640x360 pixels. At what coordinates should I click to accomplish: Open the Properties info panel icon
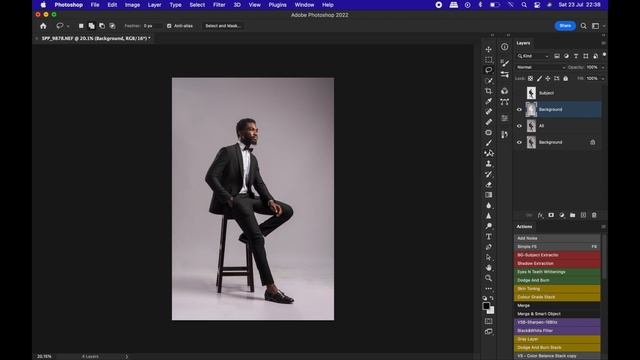(x=505, y=47)
